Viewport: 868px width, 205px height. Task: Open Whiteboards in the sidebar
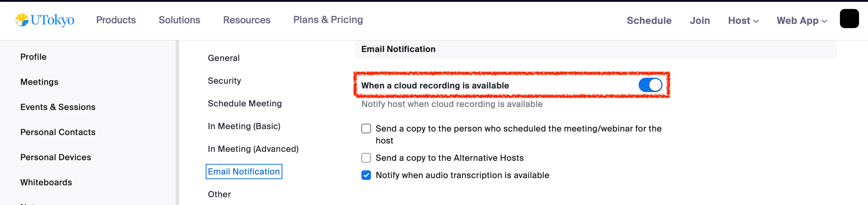pyautogui.click(x=46, y=182)
